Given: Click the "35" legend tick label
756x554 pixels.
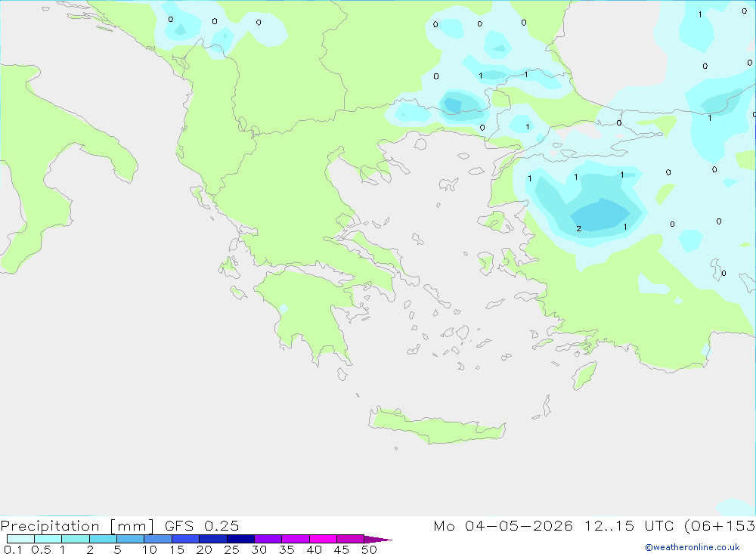Looking at the screenshot, I should (287, 549).
